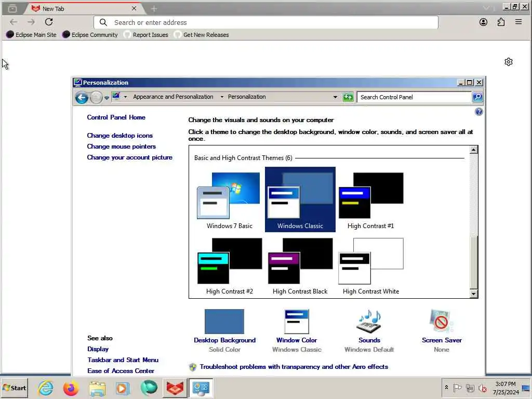Open Appearance and Personalization breadcrumb
The image size is (532, 399).
click(x=173, y=97)
